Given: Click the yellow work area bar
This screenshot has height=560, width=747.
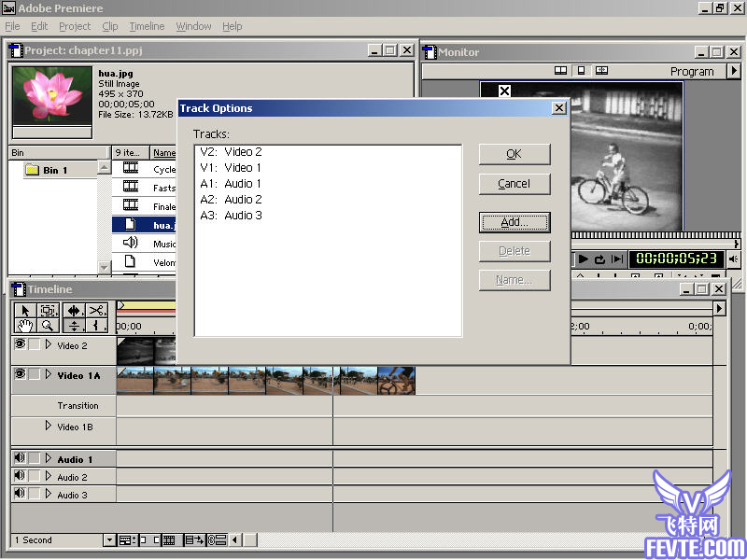Looking at the screenshot, I should click(x=147, y=305).
